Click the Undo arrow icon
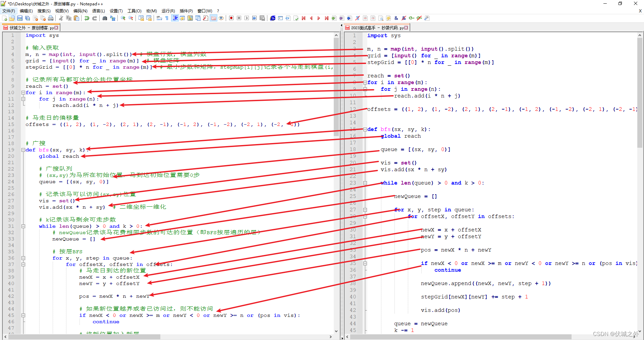Viewport: 644px width, 340px height. click(x=87, y=18)
